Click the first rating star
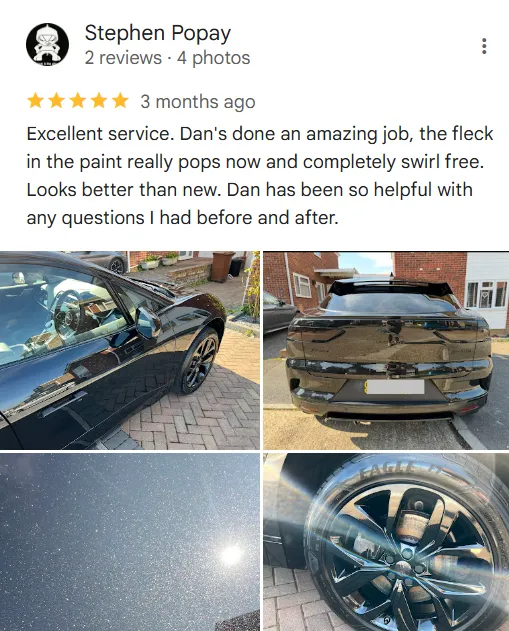The width and height of the screenshot is (509, 631). click(35, 101)
